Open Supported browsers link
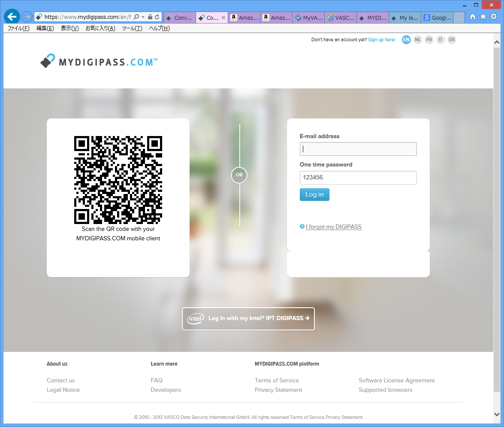The height and width of the screenshot is (427, 504). (x=385, y=390)
